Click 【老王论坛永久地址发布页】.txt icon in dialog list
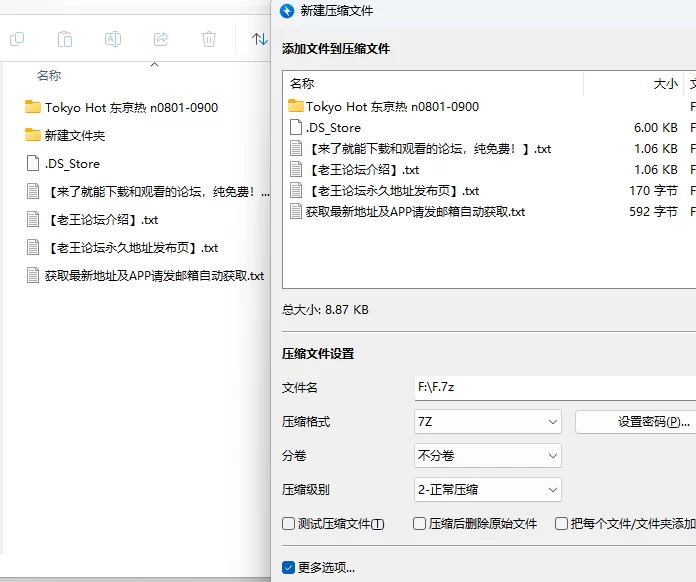 (x=296, y=190)
